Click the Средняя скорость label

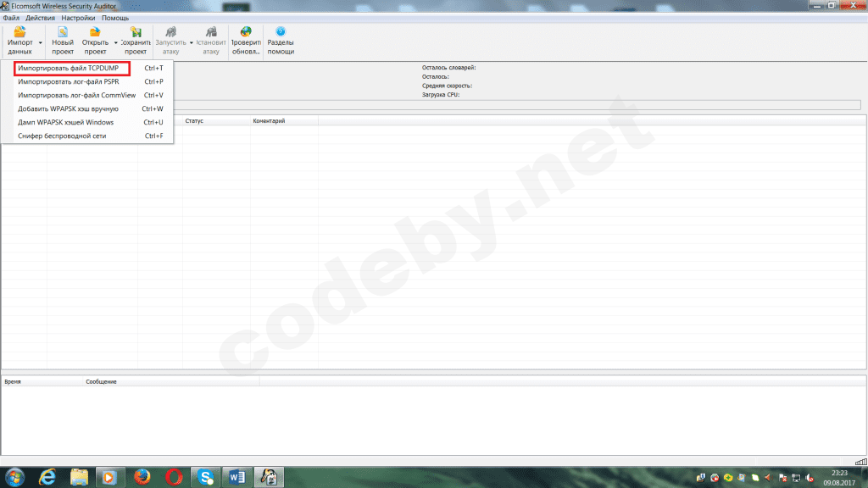[x=447, y=86]
